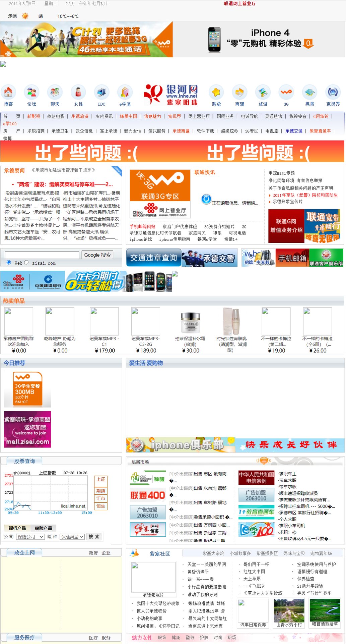
Task: Open the 3G学生套餐 300MB promo
Action: [x=27, y=389]
